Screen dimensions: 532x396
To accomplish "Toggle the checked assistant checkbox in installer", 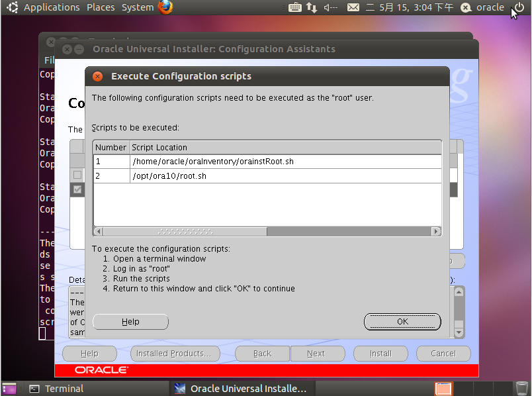I will 77,189.
